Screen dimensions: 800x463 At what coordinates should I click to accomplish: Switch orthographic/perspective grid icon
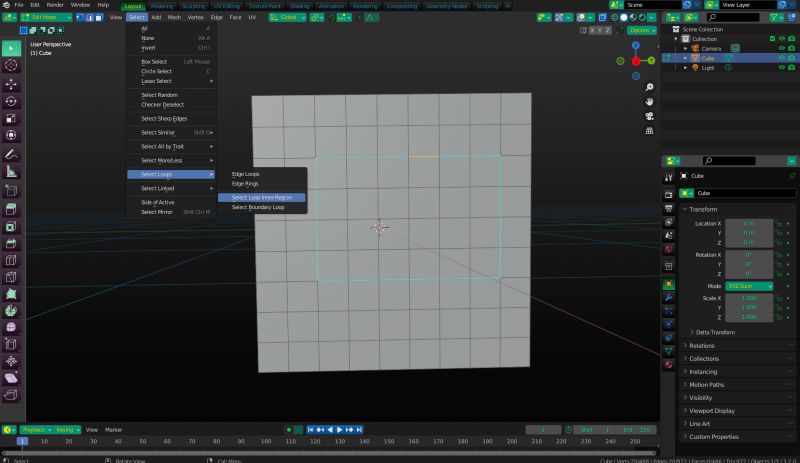tap(649, 131)
